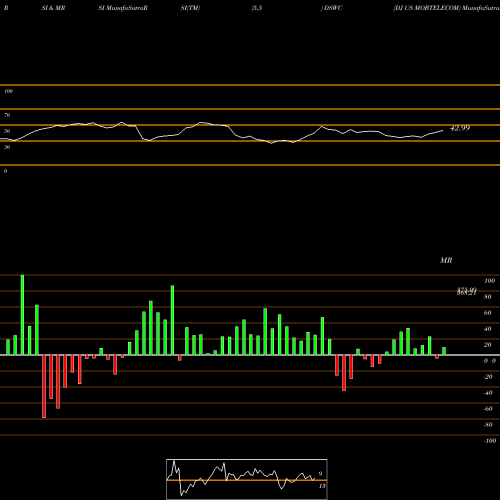
Task: Click the 80 label on MR axis
Action: point(488,297)
